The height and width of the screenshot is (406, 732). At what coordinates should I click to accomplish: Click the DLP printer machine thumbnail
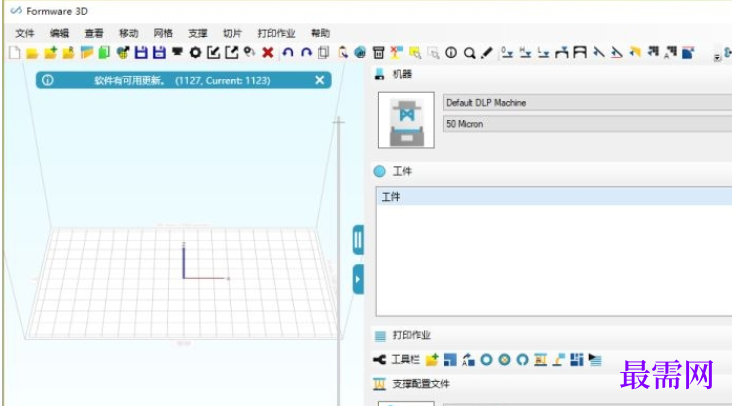coord(406,120)
